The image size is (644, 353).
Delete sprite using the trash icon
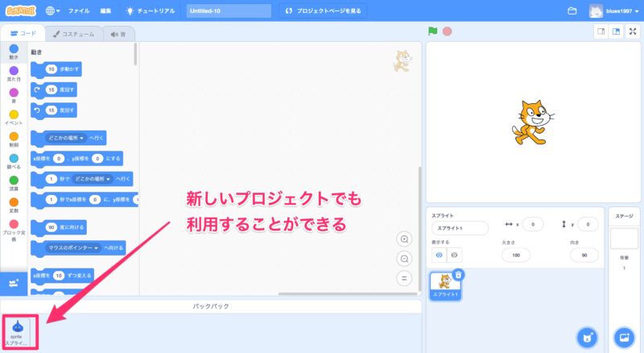[x=458, y=275]
